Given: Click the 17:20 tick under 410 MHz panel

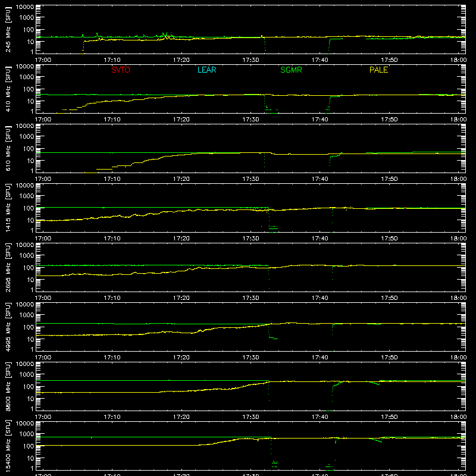Looking at the screenshot, I should coord(181,120).
